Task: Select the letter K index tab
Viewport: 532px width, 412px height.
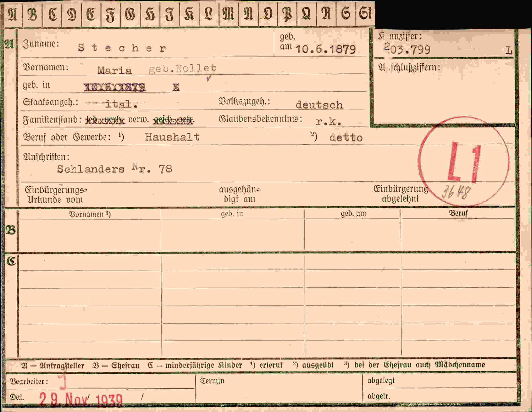Action: pyautogui.click(x=189, y=14)
